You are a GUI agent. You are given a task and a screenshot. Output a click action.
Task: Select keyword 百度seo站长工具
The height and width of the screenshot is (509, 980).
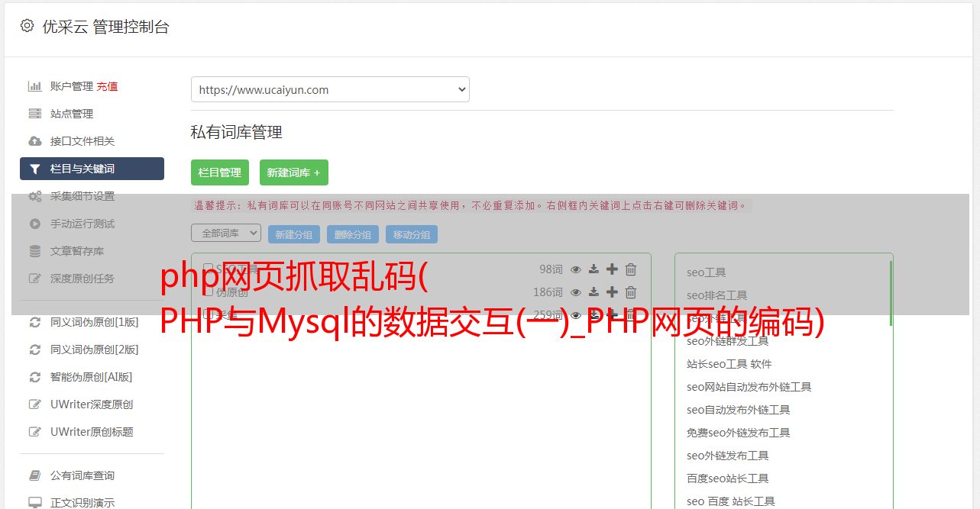click(x=728, y=478)
